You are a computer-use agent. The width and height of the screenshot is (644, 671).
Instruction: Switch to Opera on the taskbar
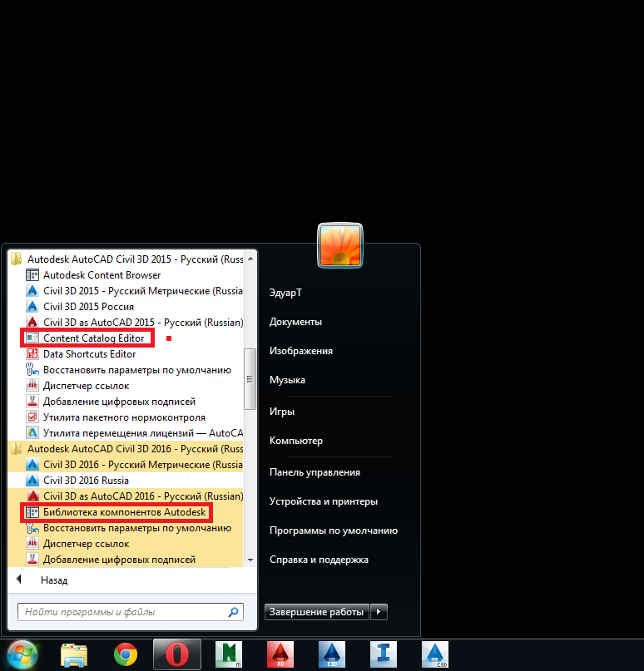(x=177, y=654)
